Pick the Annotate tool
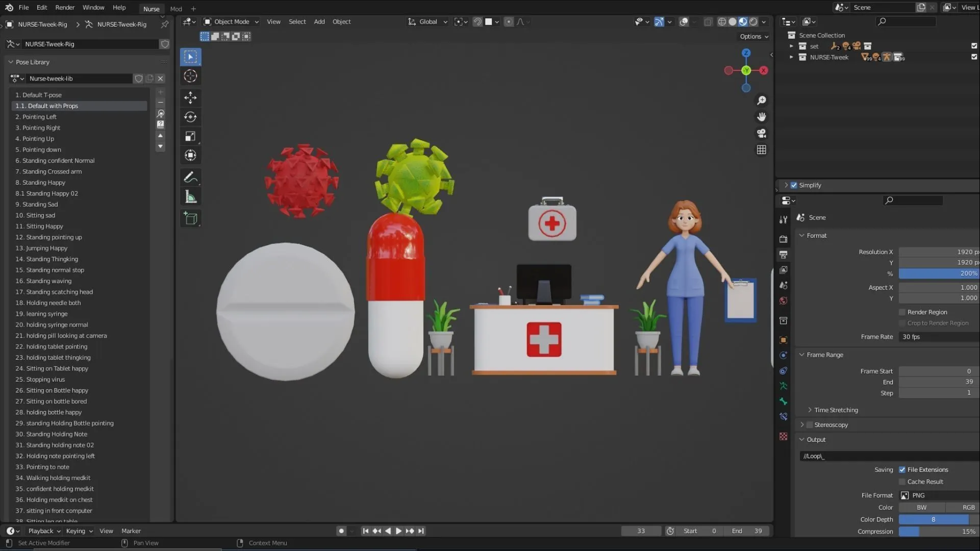The image size is (980, 551). [190, 177]
